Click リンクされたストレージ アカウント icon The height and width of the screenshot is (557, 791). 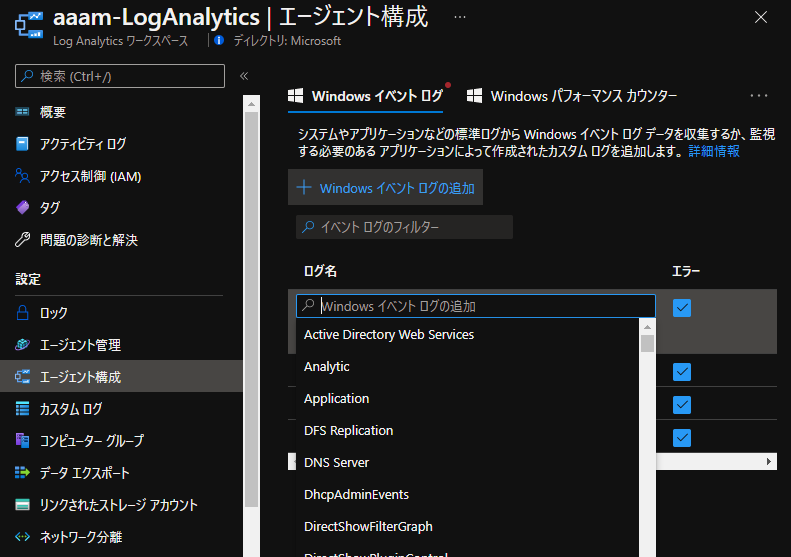tap(22, 505)
